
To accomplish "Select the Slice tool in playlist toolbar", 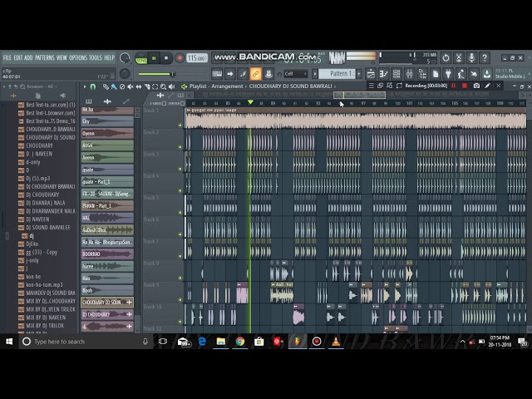I will click(147, 86).
